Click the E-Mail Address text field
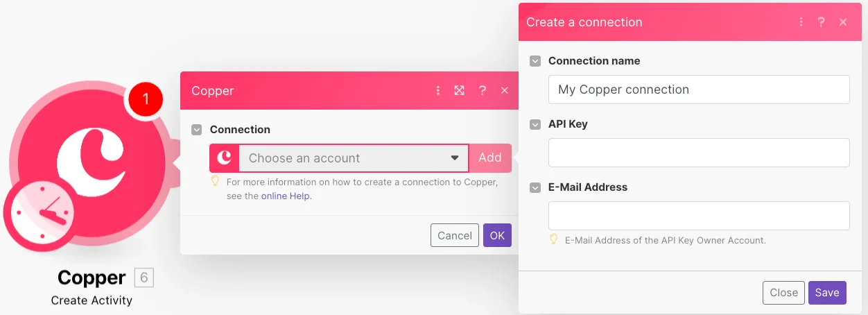Image resolution: width=868 pixels, height=315 pixels. (699, 216)
